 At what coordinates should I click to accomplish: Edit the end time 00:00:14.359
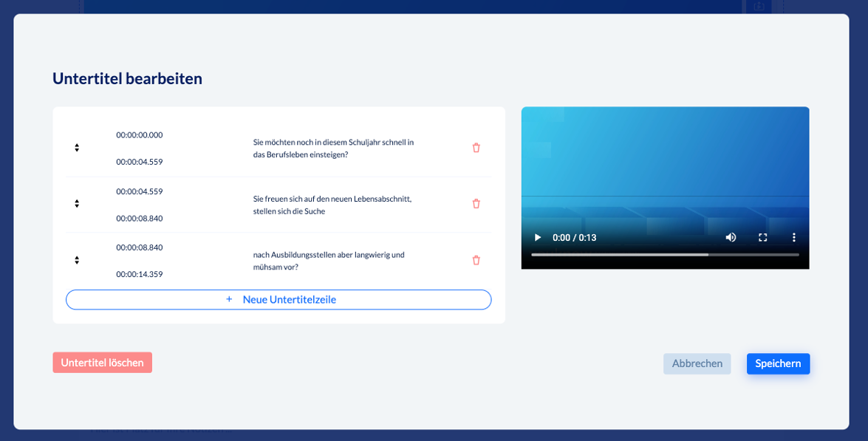click(x=140, y=275)
